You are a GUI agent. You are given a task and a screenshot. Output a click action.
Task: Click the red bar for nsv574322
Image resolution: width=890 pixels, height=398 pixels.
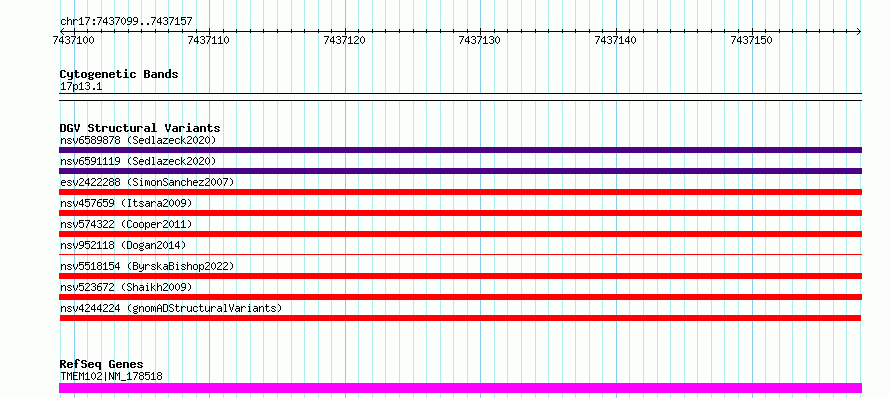tap(460, 234)
